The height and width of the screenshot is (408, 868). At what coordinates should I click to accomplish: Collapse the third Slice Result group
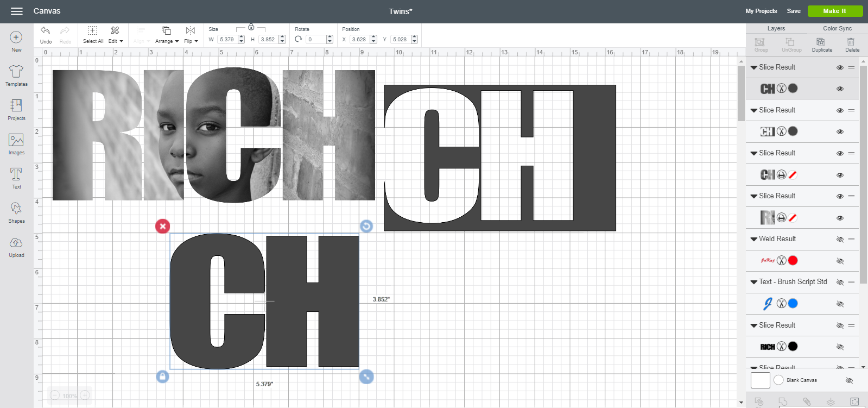(753, 153)
